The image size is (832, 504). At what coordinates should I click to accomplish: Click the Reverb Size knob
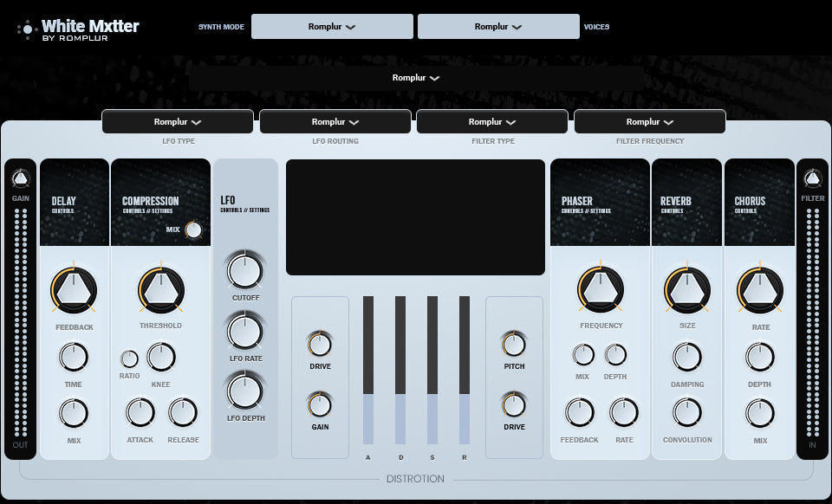point(687,290)
